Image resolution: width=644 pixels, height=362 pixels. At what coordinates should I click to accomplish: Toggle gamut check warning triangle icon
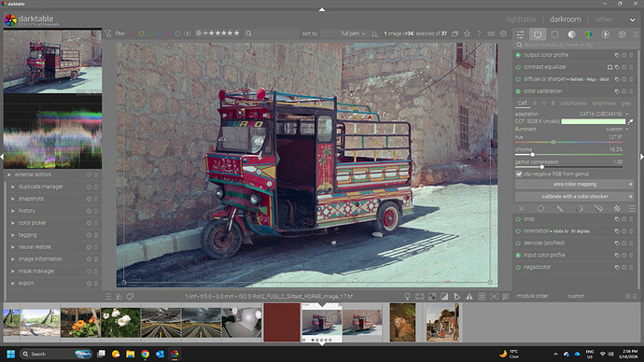pyautogui.click(x=469, y=297)
